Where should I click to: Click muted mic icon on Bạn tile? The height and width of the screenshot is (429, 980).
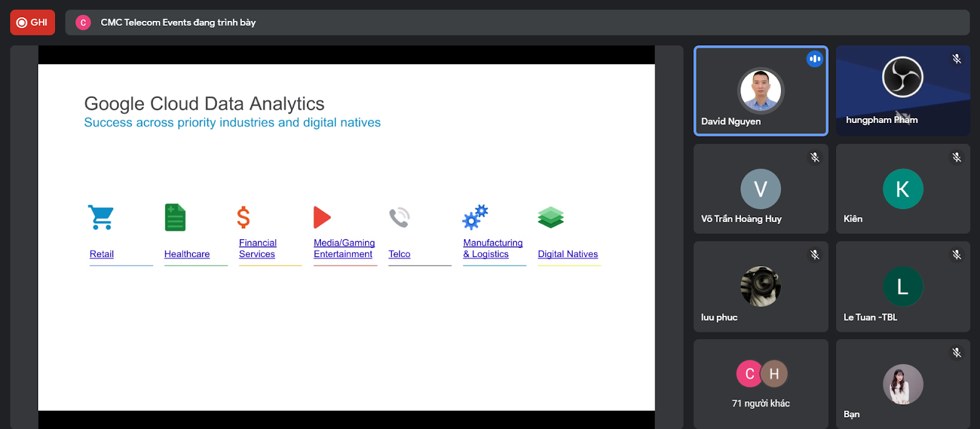957,353
